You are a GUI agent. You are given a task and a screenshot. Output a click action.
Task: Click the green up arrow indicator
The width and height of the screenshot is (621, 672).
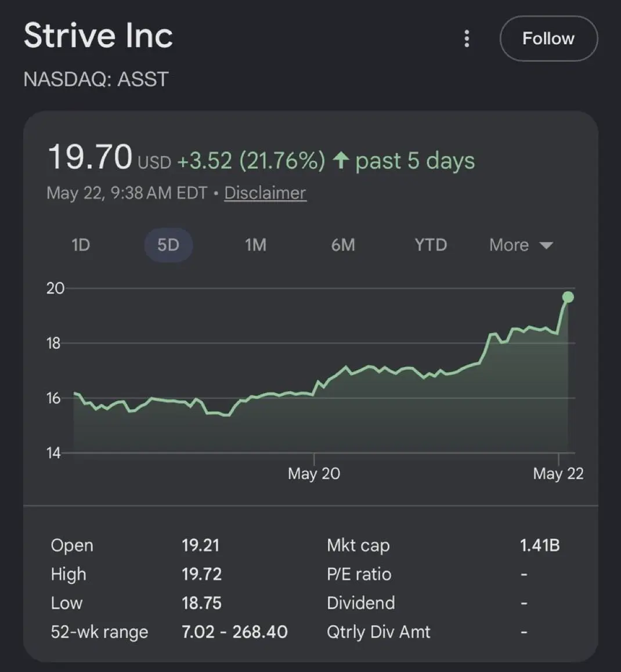point(341,160)
